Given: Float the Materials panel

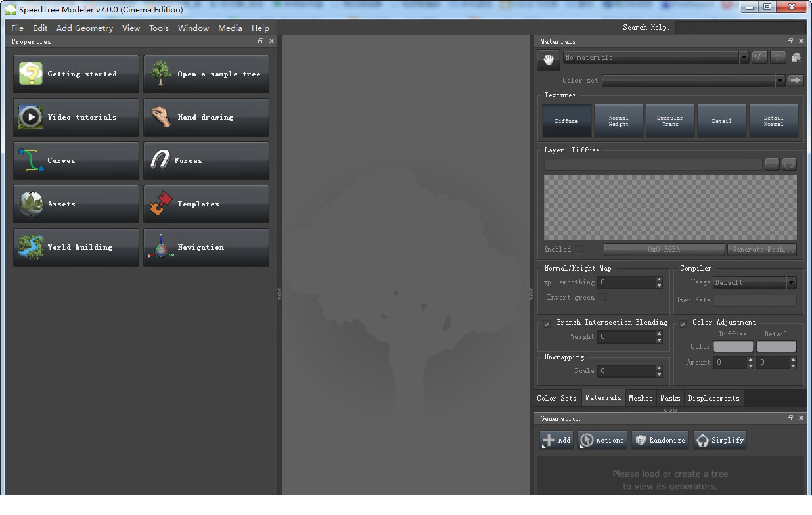Looking at the screenshot, I should click(790, 41).
